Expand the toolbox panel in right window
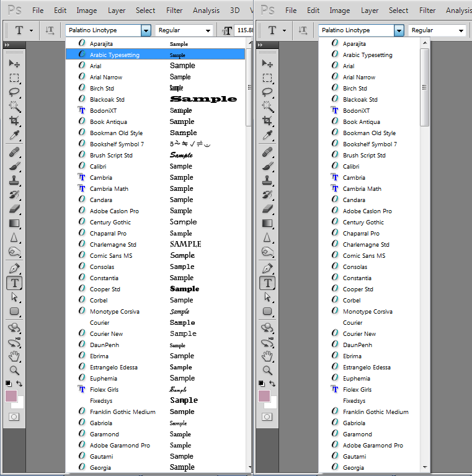 tap(260, 45)
